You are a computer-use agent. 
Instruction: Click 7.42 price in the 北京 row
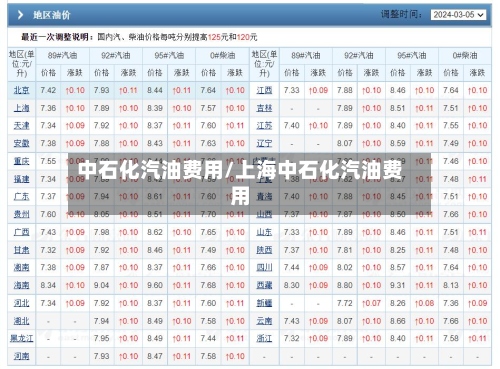click(x=48, y=90)
